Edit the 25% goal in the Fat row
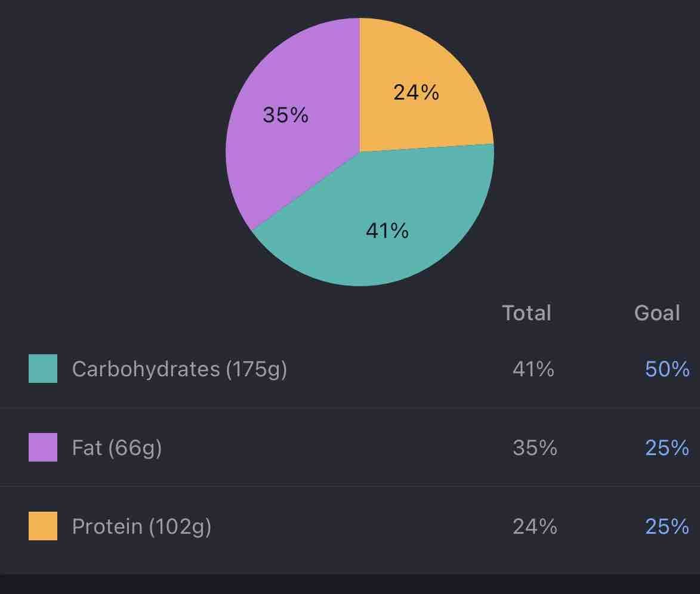 667,448
